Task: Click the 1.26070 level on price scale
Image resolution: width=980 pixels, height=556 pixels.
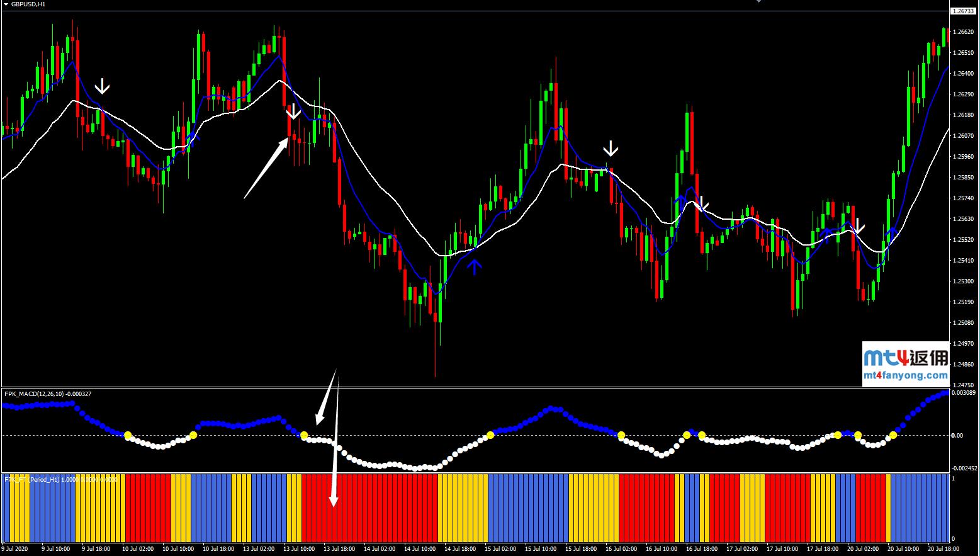Action: 963,136
